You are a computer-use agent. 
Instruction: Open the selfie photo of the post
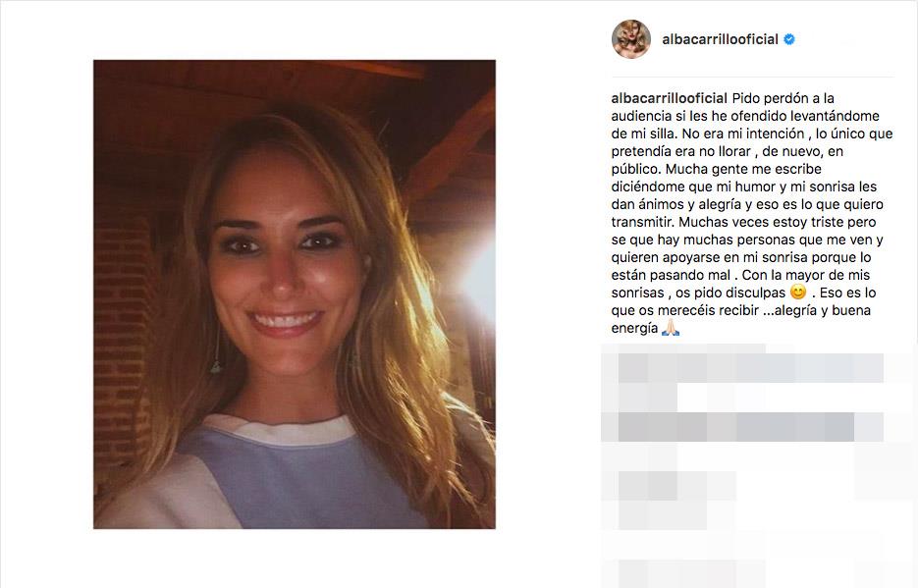coord(295,294)
